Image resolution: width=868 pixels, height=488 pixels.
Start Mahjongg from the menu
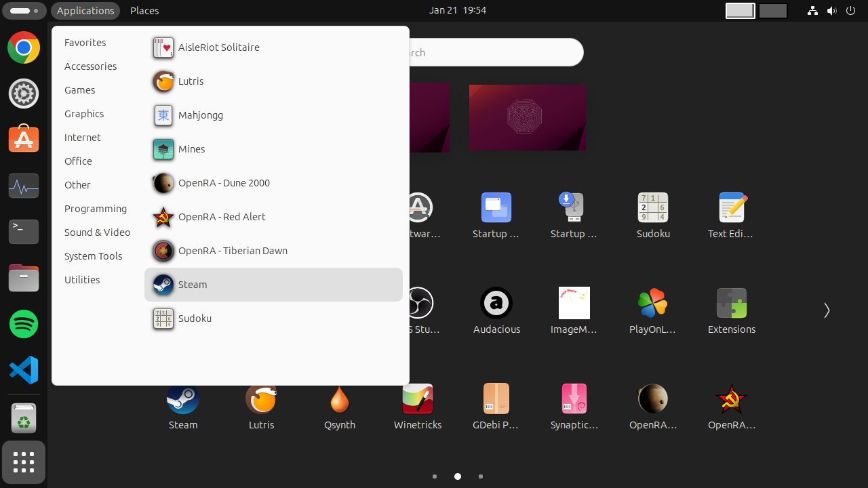pyautogui.click(x=273, y=115)
